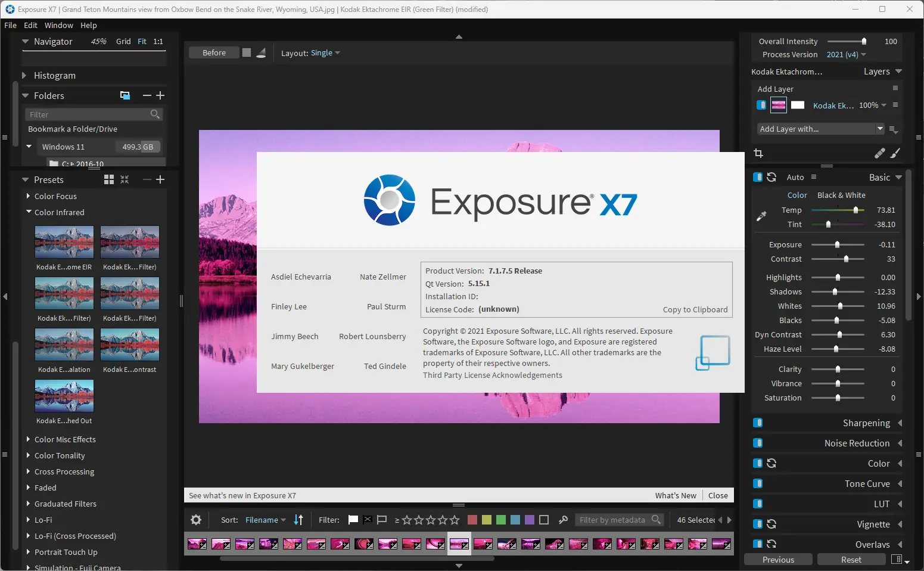Toggle the LUT panel switch
This screenshot has width=924, height=571.
[758, 504]
